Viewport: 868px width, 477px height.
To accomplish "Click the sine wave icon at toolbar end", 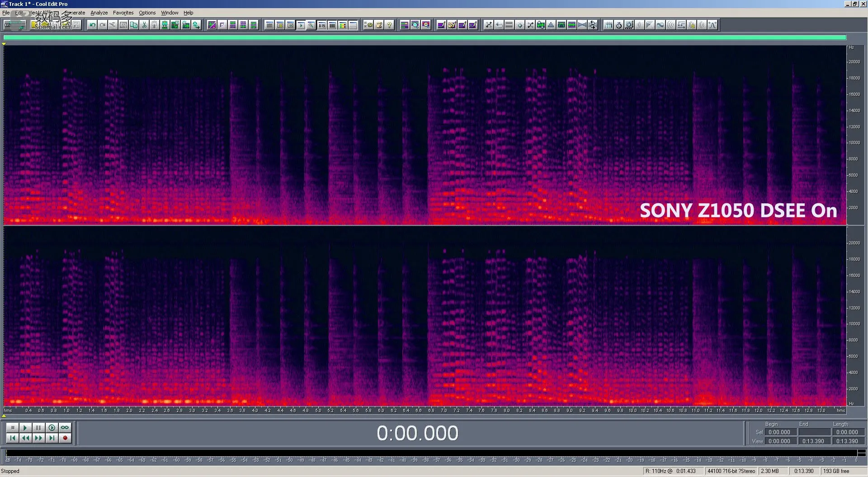I will pos(712,25).
